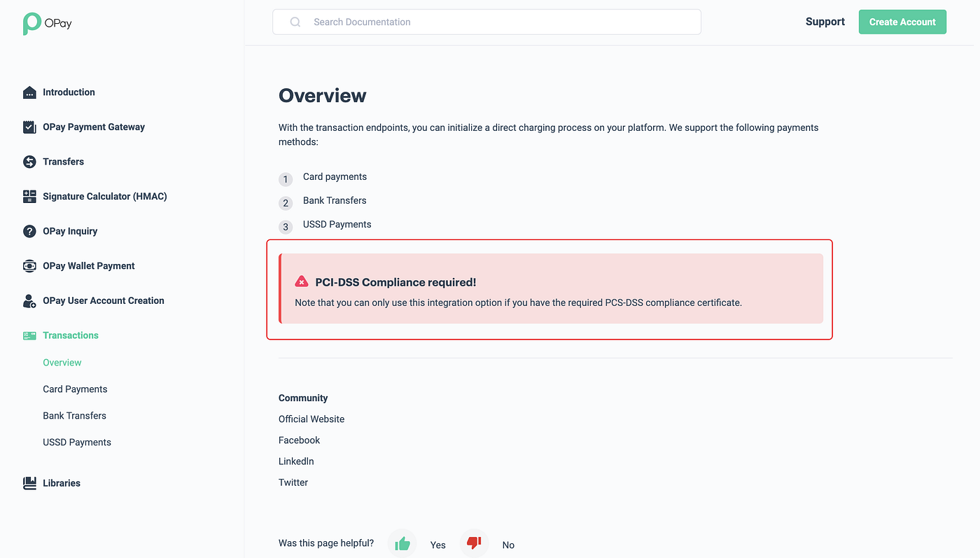Viewport: 980px width, 558px height.
Task: Select Bank Transfers in the sidebar
Action: tap(74, 416)
